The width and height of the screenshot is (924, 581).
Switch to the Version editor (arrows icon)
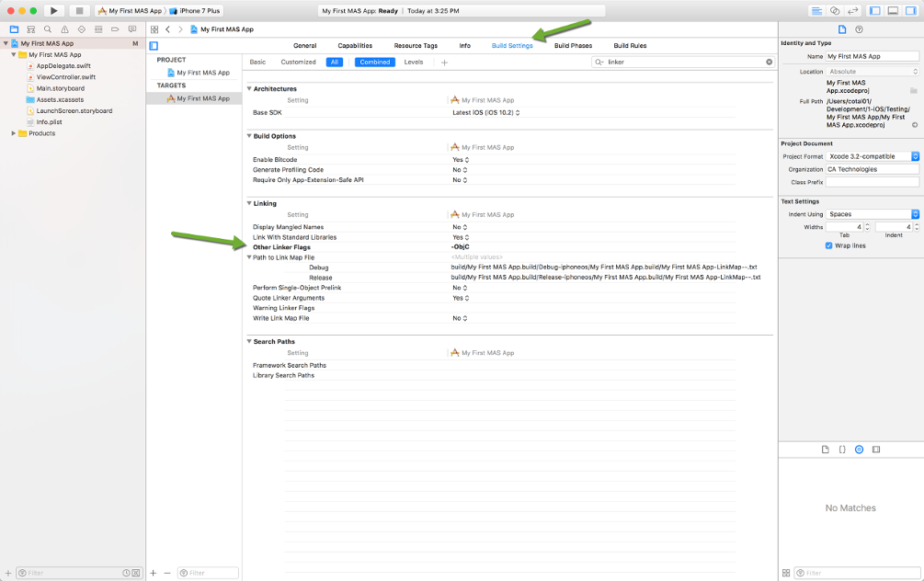point(852,11)
